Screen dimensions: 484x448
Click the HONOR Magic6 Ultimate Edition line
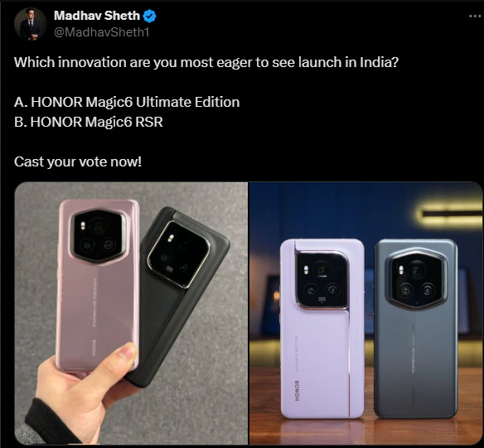pos(127,102)
